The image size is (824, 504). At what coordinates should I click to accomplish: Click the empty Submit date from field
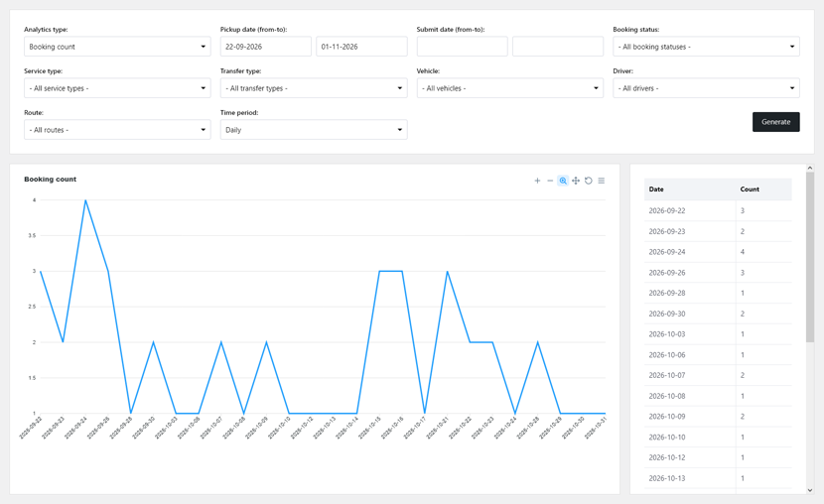coord(463,47)
